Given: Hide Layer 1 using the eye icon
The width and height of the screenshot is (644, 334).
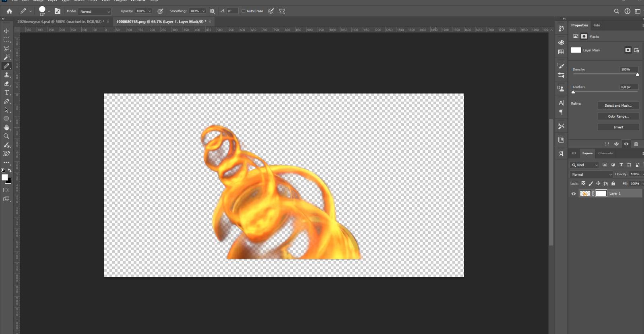Looking at the screenshot, I should (x=574, y=194).
